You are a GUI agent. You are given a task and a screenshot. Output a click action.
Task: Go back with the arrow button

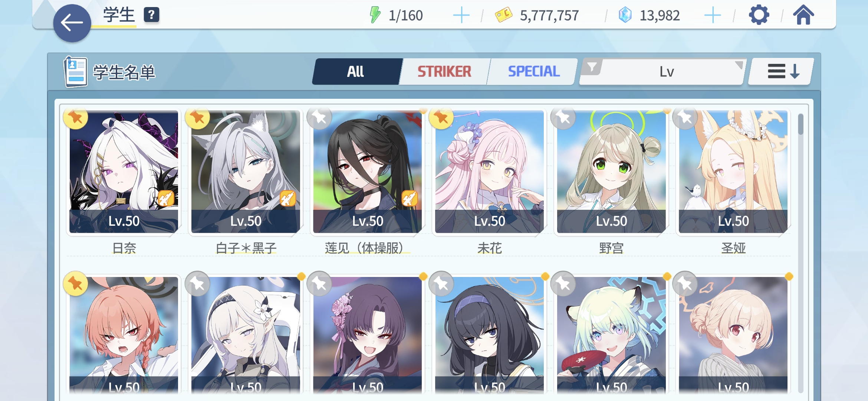pyautogui.click(x=72, y=23)
